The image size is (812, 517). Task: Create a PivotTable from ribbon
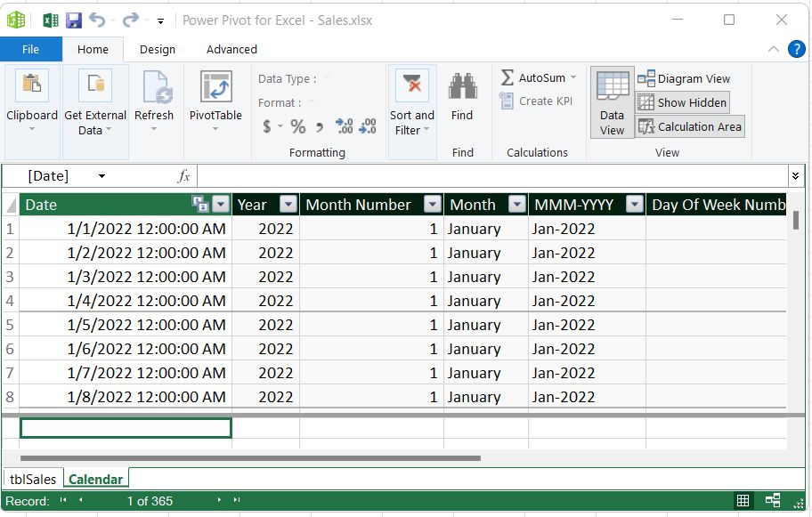point(216,86)
